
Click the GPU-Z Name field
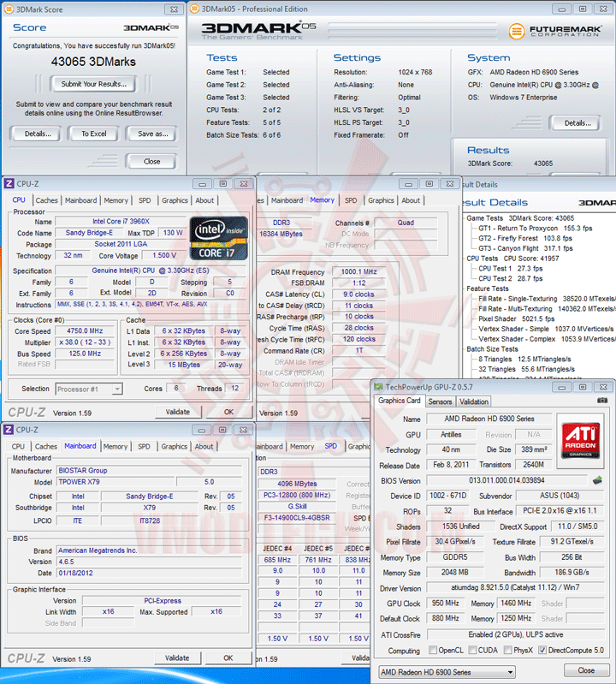489,419
